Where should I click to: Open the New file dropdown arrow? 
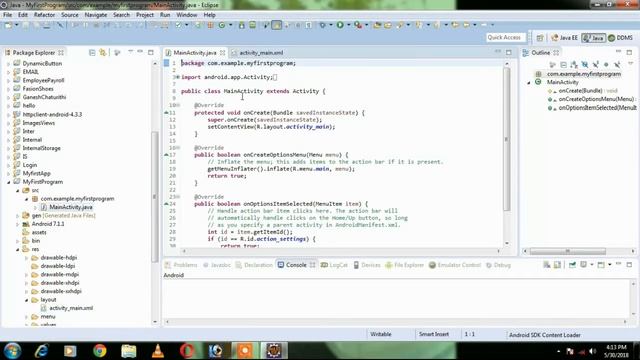click(17, 25)
